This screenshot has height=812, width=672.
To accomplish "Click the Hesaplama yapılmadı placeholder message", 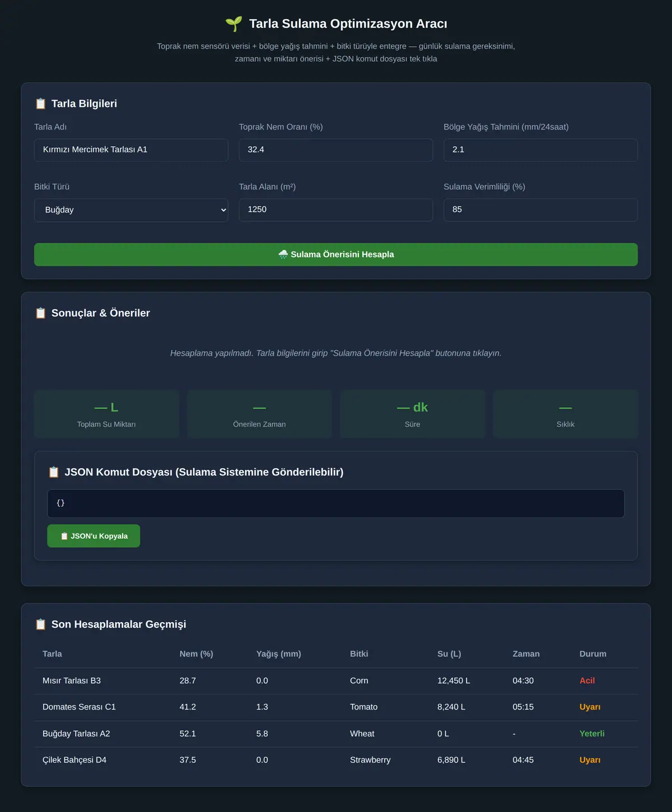I will pos(336,353).
